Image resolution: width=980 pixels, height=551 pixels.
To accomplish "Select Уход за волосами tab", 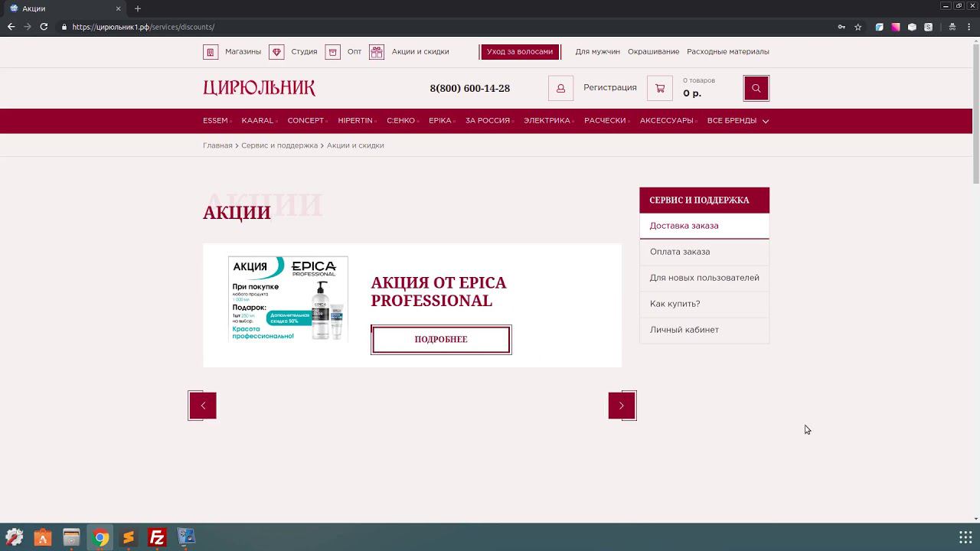I will [520, 52].
